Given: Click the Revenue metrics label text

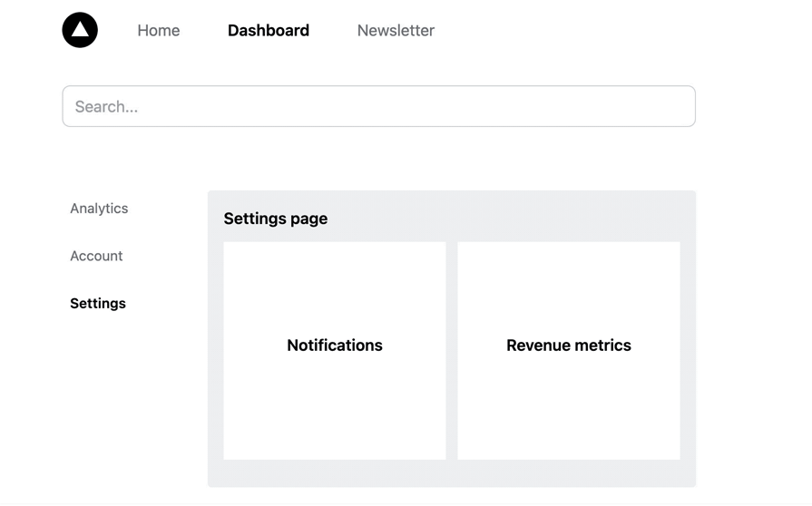Looking at the screenshot, I should (569, 345).
